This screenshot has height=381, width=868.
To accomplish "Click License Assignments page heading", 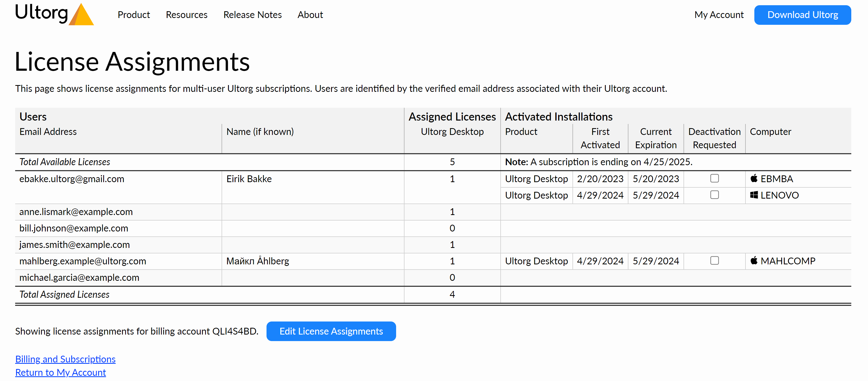I will click(132, 62).
